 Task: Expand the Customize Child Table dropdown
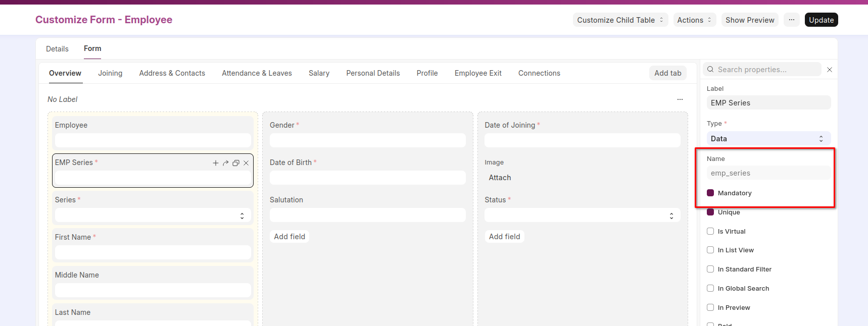point(620,20)
